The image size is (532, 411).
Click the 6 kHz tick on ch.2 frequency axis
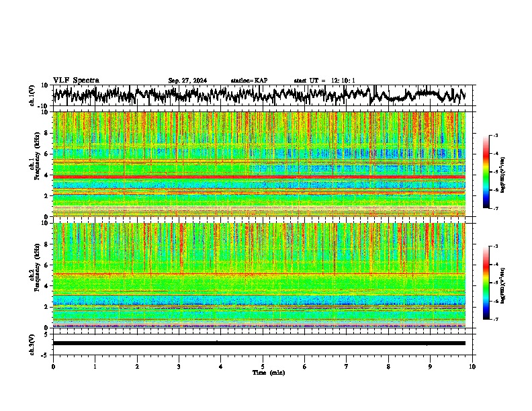(x=48, y=265)
